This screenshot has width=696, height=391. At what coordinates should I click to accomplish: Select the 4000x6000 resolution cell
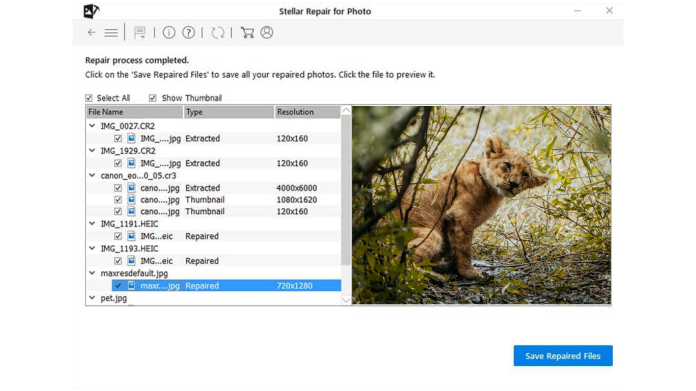pyautogui.click(x=297, y=188)
